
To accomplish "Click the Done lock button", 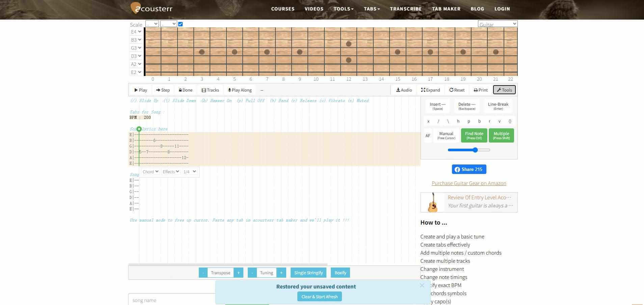I will coord(185,90).
